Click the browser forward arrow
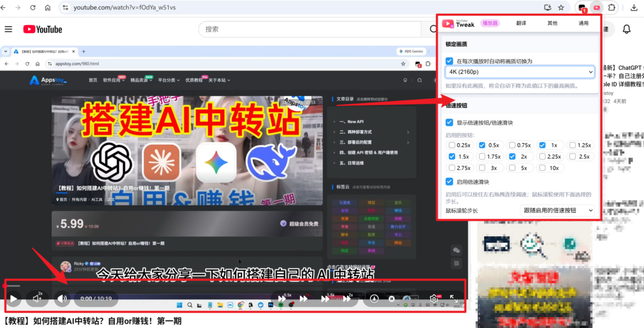 pos(18,7)
